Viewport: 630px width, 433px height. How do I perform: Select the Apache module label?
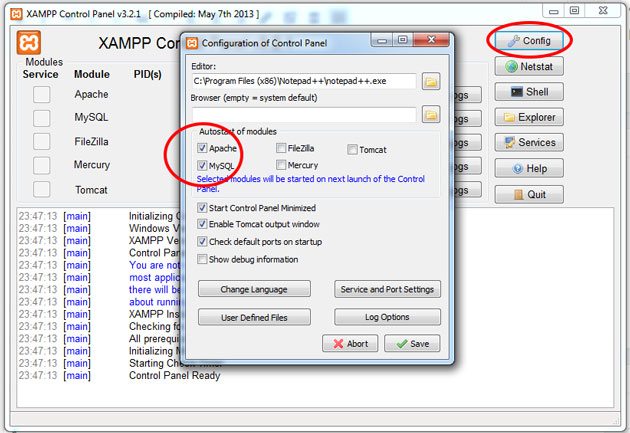coord(91,94)
